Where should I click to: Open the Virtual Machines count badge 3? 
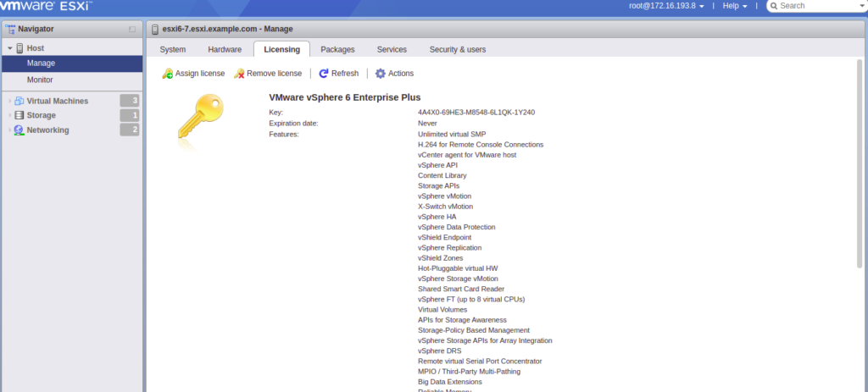[x=130, y=101]
